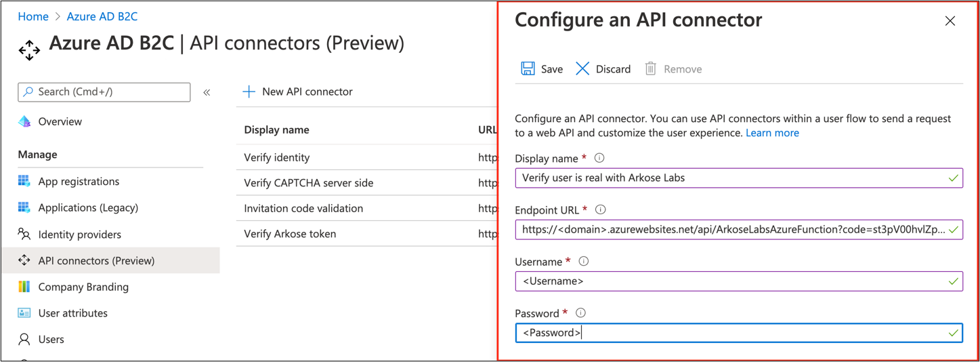Open the Overview menu item
Image resolution: width=980 pixels, height=362 pixels.
60,121
